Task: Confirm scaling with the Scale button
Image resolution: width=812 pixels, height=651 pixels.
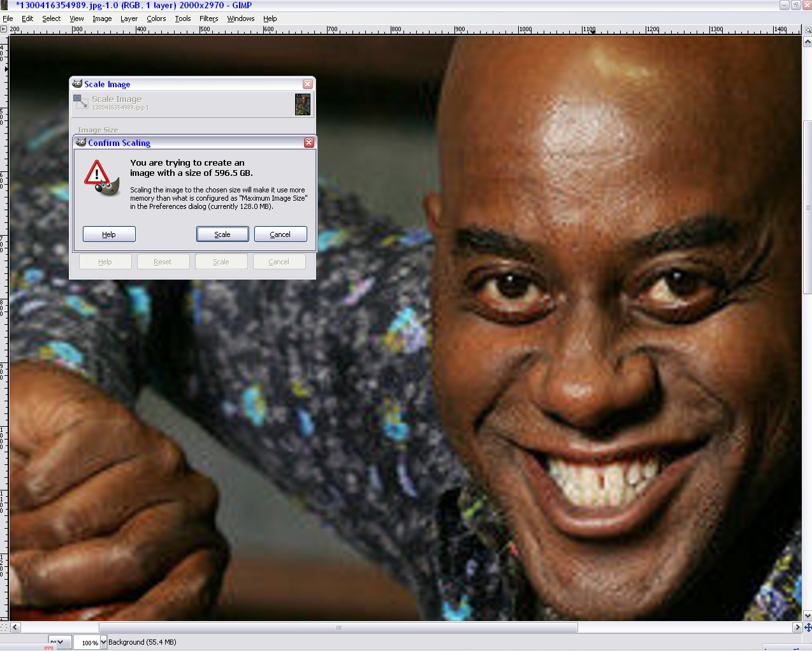Action: [x=222, y=234]
